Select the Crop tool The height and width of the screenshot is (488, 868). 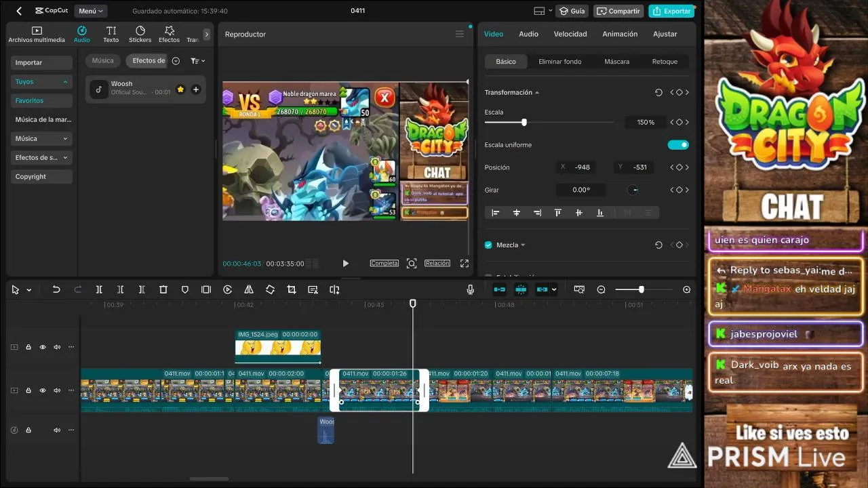click(292, 289)
